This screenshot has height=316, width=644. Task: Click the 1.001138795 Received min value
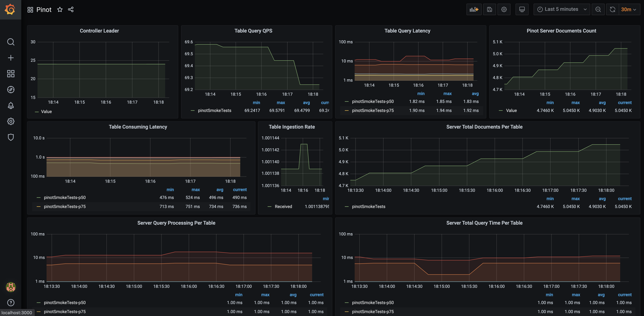click(x=317, y=207)
